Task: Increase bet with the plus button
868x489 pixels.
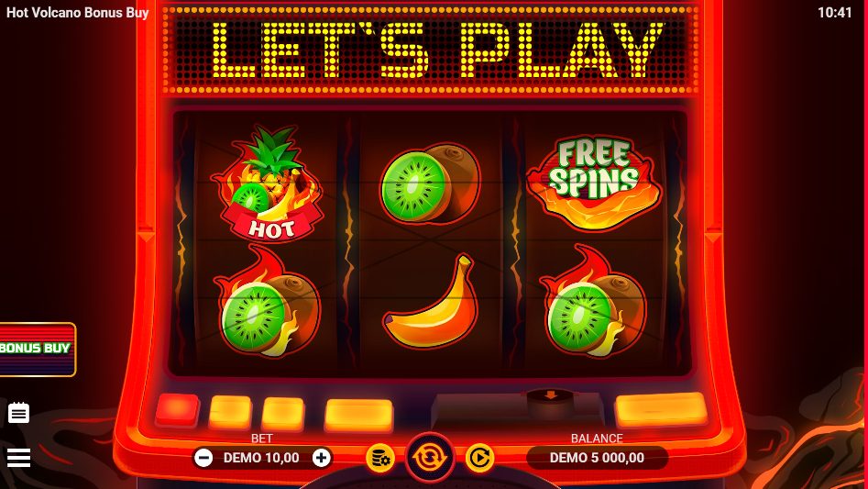Action: (x=321, y=458)
